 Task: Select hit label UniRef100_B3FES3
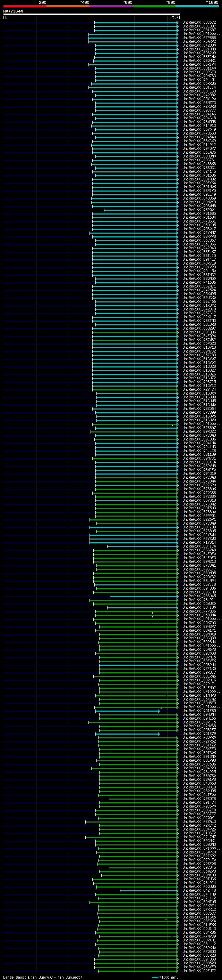[199, 91]
